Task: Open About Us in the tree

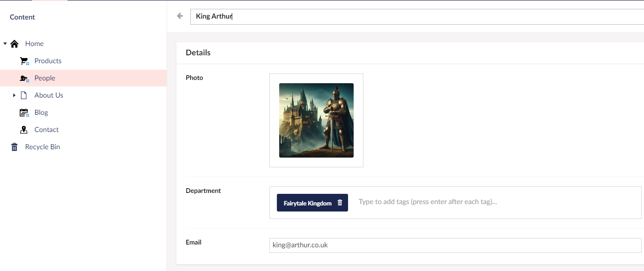Action: (49, 95)
